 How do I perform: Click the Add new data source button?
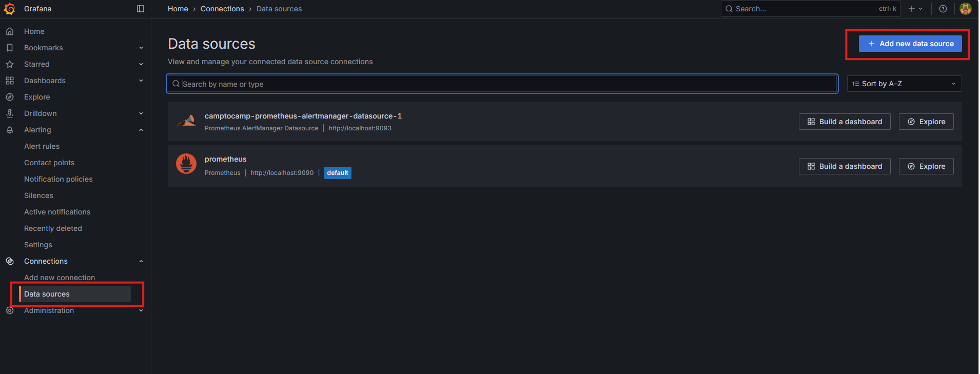click(x=910, y=44)
